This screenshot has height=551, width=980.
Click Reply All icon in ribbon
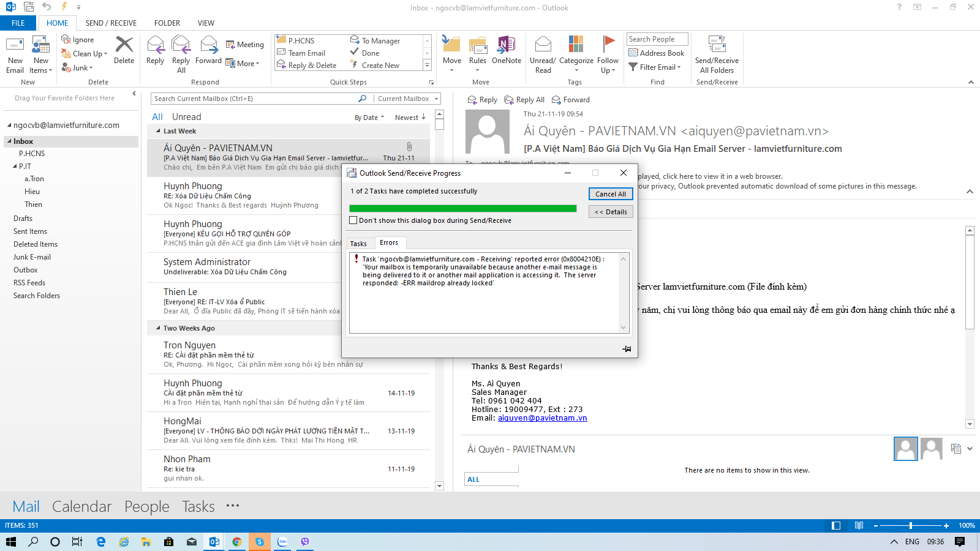tap(181, 45)
